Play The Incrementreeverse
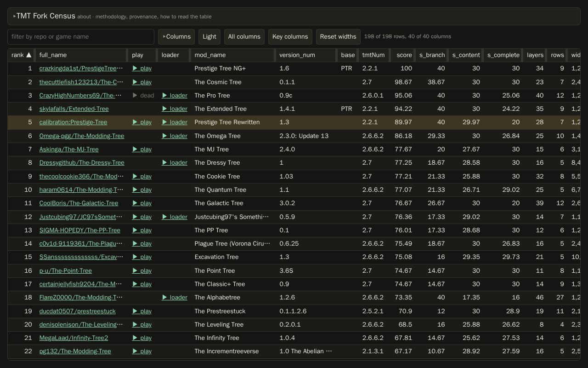This screenshot has height=368, width=588. (142, 351)
